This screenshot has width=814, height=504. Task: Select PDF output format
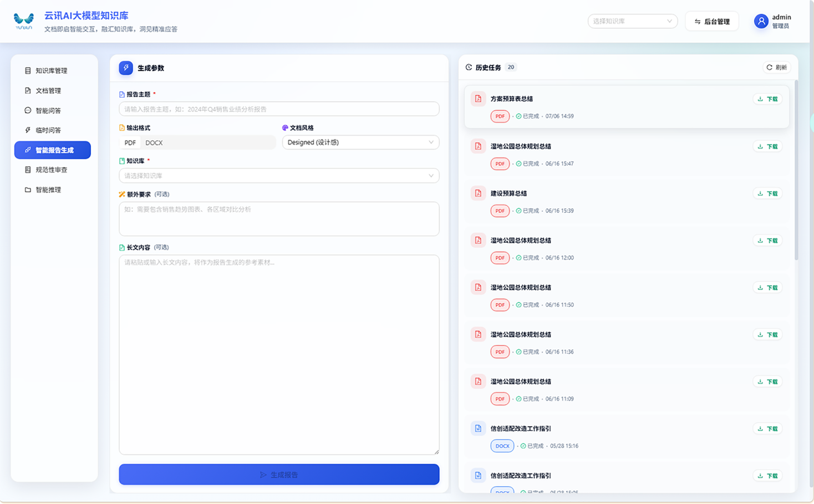[x=130, y=142]
